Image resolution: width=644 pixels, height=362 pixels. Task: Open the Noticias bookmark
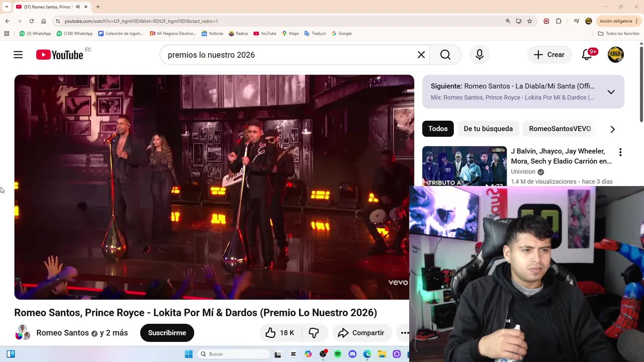[212, 34]
